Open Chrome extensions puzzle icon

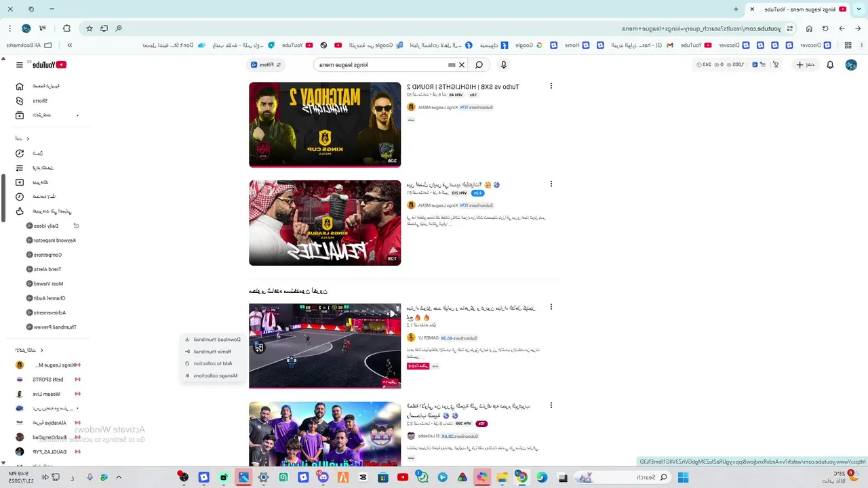pos(66,28)
